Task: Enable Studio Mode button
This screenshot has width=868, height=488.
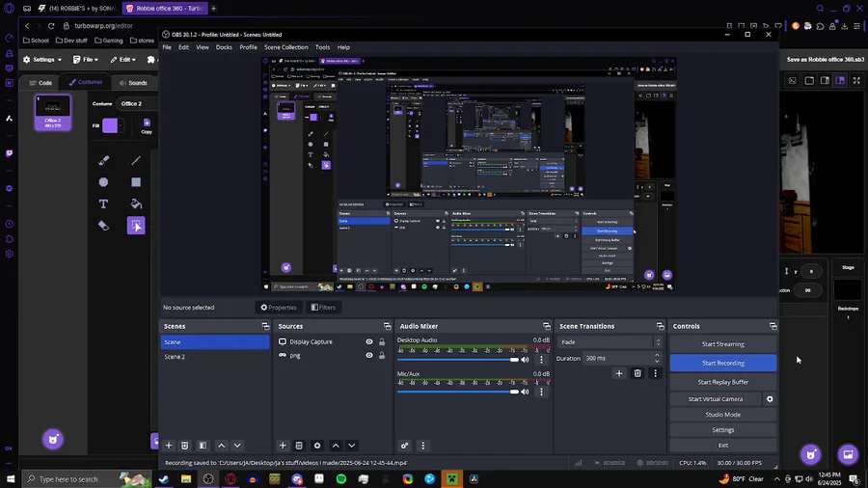Action: (x=723, y=415)
